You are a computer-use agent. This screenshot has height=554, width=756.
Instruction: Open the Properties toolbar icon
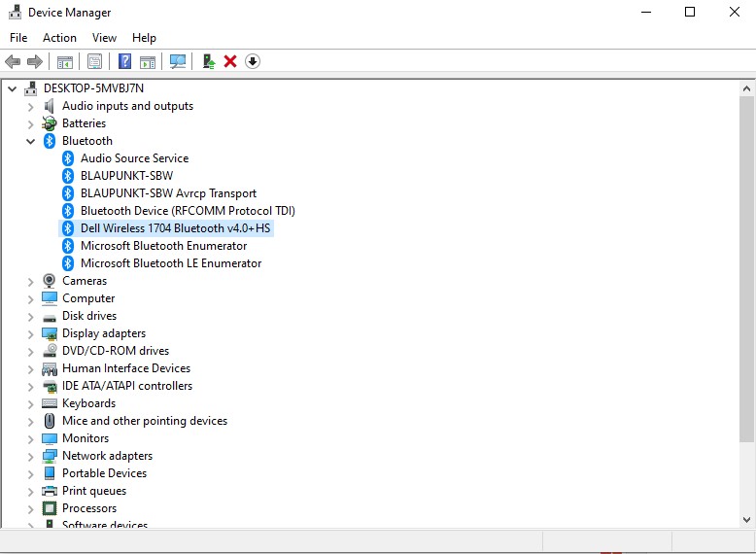94,61
